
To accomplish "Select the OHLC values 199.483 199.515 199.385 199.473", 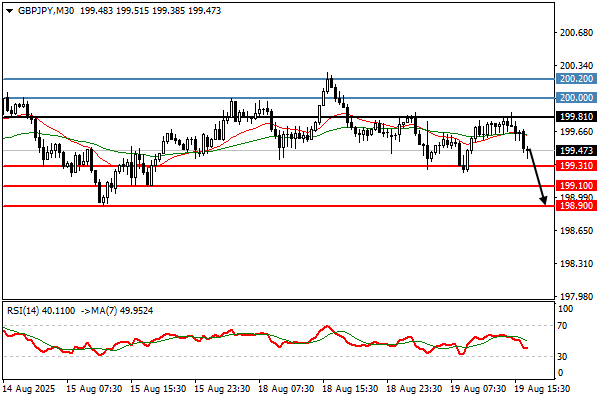I will coord(150,11).
